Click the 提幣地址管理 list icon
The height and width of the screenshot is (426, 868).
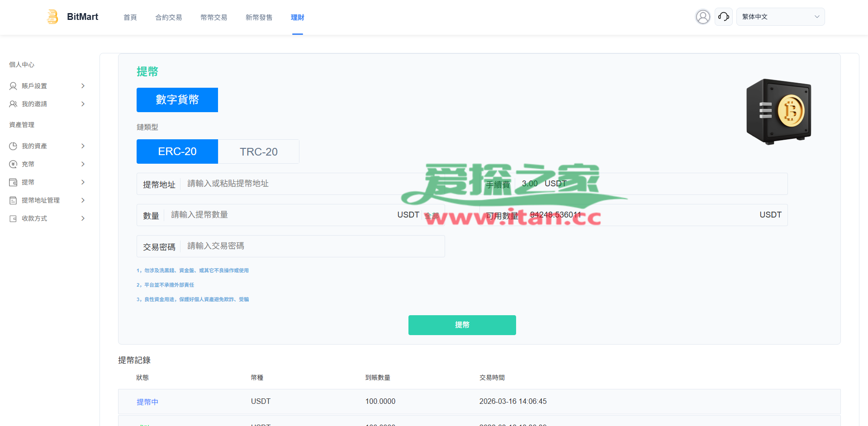(x=13, y=200)
